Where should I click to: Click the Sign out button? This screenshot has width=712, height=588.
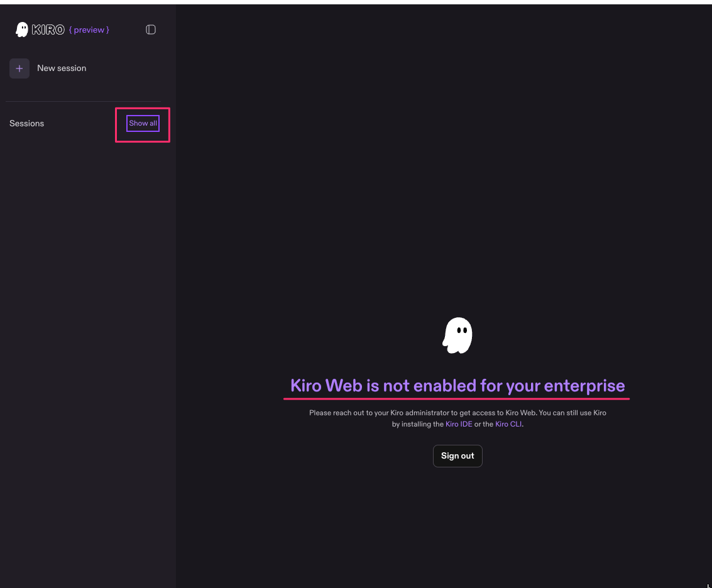(x=457, y=456)
